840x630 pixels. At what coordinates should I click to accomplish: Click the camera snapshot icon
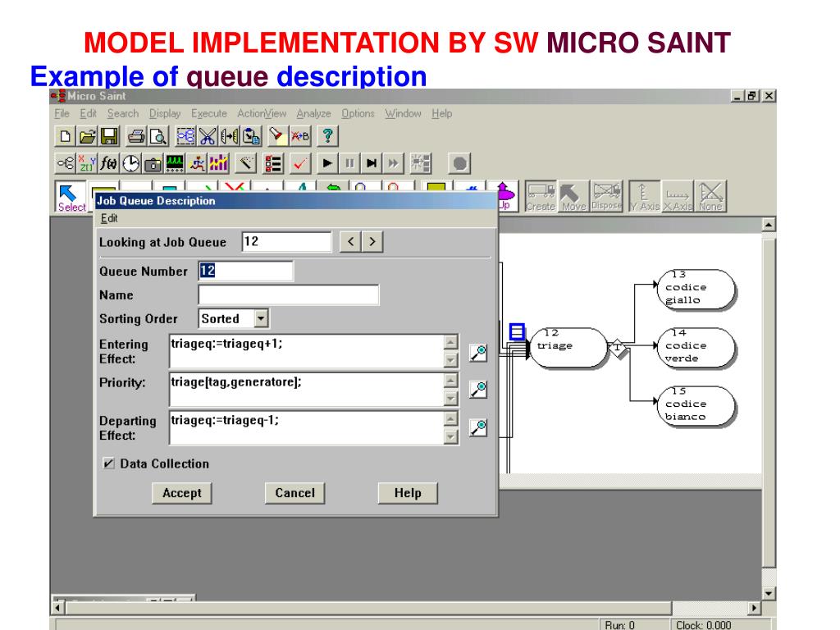(x=153, y=163)
